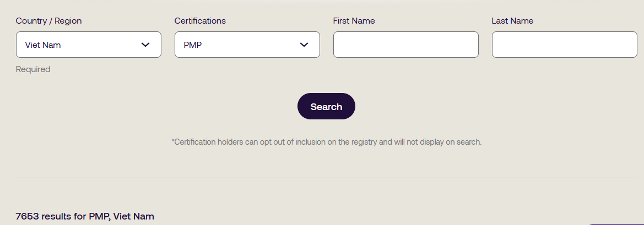This screenshot has width=644, height=225.
Task: Click the chevron arrow beside PMP
Action: pos(304,45)
